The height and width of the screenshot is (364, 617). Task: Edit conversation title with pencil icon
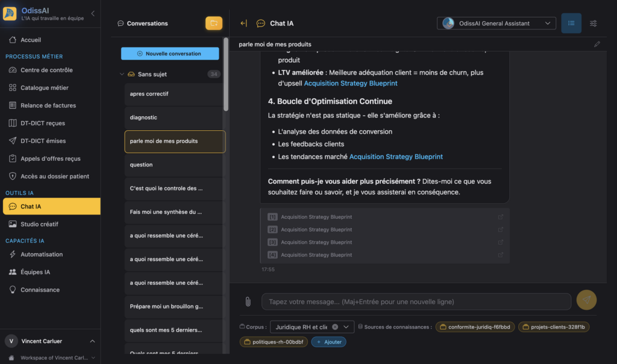click(597, 44)
